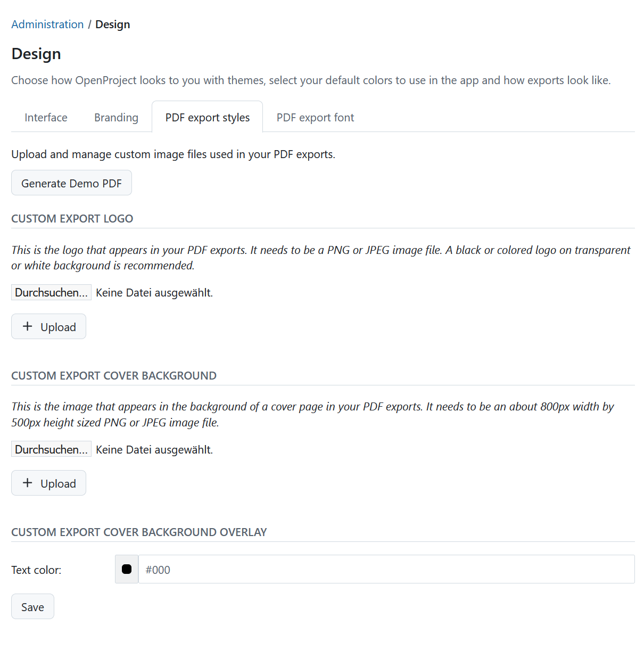Open the text color picker swatch
Screen dimensions: 644x650
[x=126, y=569]
